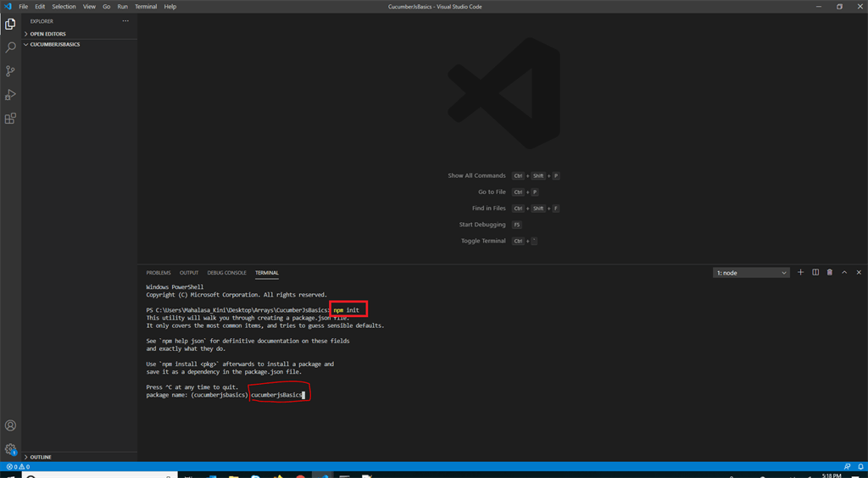Open the Accounts menu icon
Screen dimensions: 868x478
point(10,425)
